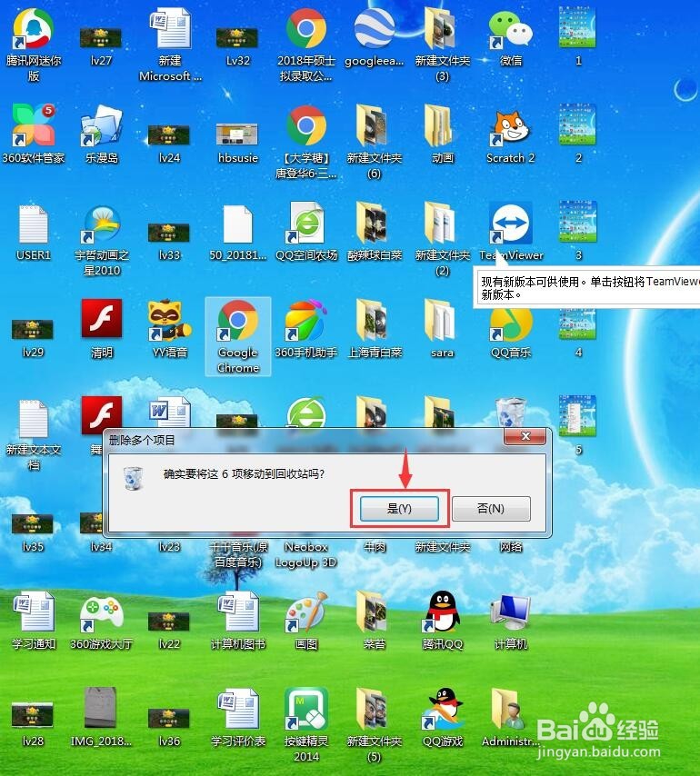This screenshot has height=776, width=700.
Task: Select the Lv32 image icon
Action: pyautogui.click(x=237, y=37)
